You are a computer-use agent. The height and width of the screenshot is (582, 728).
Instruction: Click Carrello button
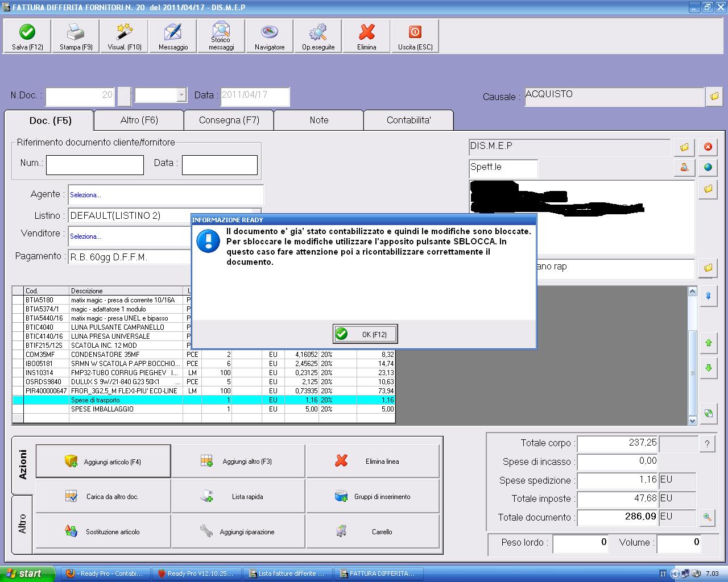tap(373, 531)
